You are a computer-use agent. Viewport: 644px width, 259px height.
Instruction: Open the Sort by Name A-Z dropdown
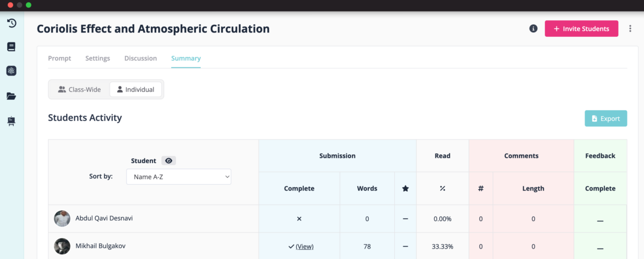click(179, 177)
